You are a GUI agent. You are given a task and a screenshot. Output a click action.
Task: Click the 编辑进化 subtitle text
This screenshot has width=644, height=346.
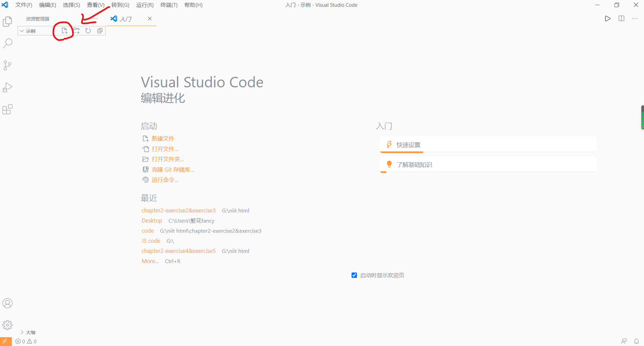click(x=163, y=98)
